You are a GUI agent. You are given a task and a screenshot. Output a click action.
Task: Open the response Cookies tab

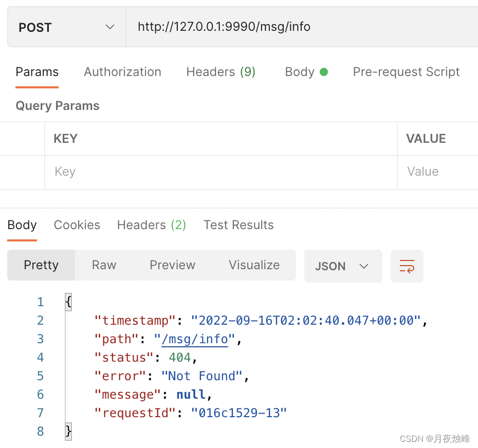coord(77,225)
